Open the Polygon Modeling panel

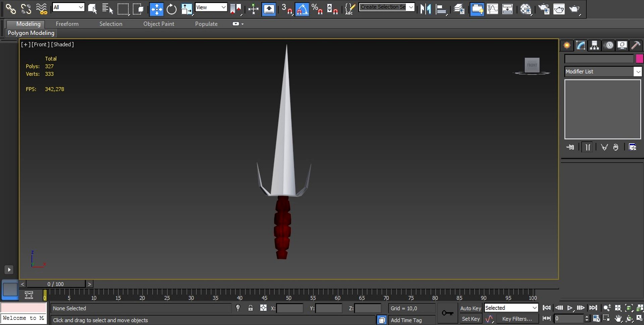coord(31,33)
